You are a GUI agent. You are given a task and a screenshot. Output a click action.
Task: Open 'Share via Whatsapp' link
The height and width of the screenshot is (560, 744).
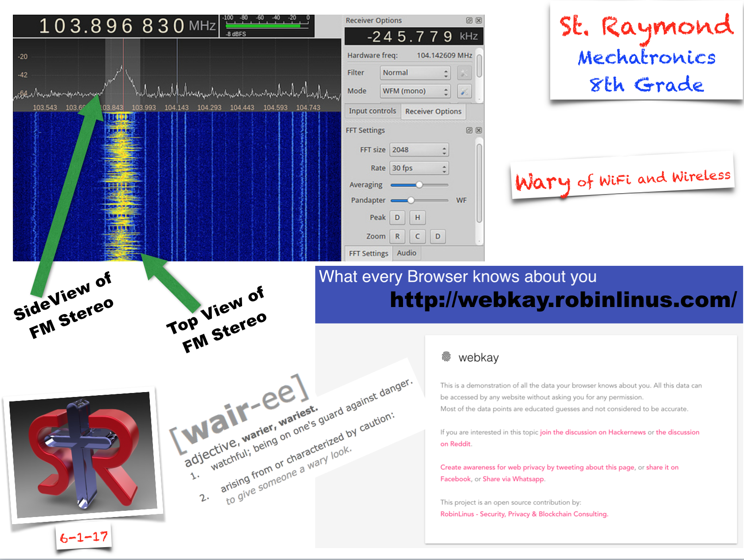coord(513,479)
